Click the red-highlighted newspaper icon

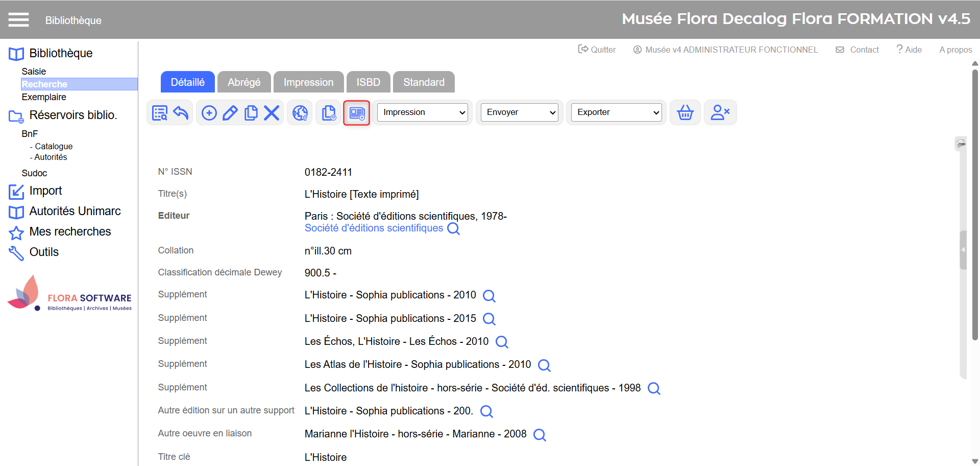point(357,112)
